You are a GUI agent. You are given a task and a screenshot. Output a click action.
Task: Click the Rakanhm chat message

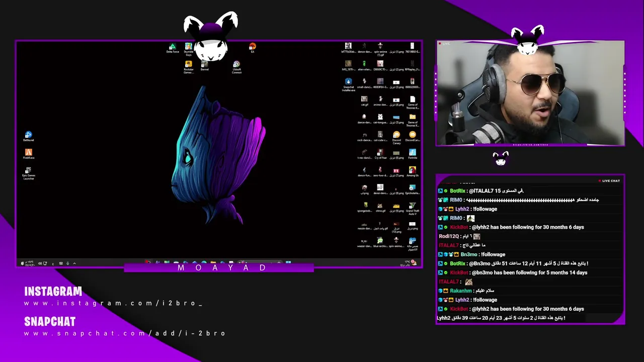[466, 291]
